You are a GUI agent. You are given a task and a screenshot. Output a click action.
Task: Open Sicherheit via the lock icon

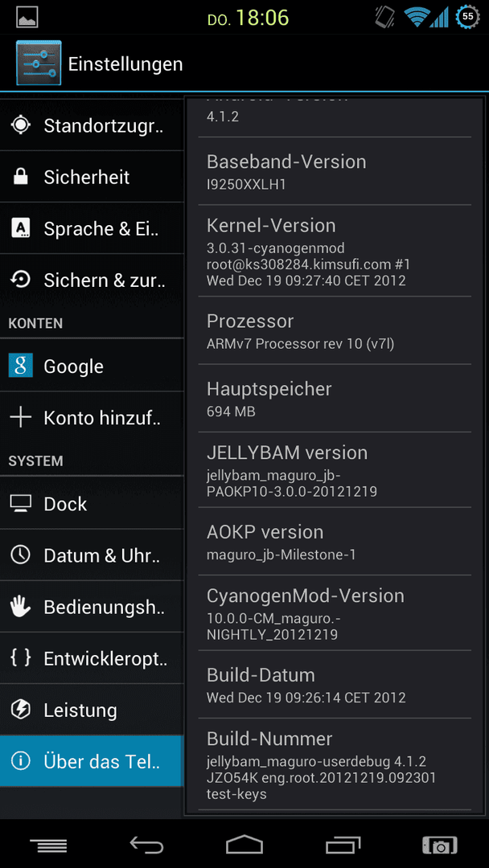[x=20, y=177]
